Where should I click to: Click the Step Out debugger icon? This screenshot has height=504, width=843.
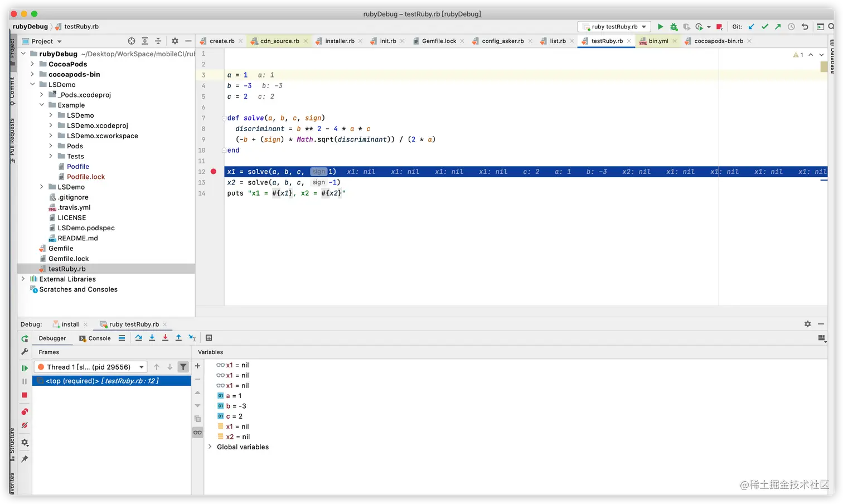[x=178, y=338]
